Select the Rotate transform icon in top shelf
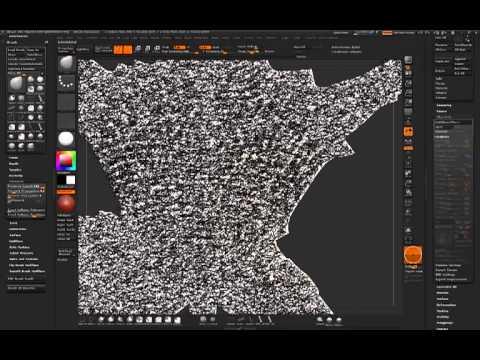 [x=157, y=49]
